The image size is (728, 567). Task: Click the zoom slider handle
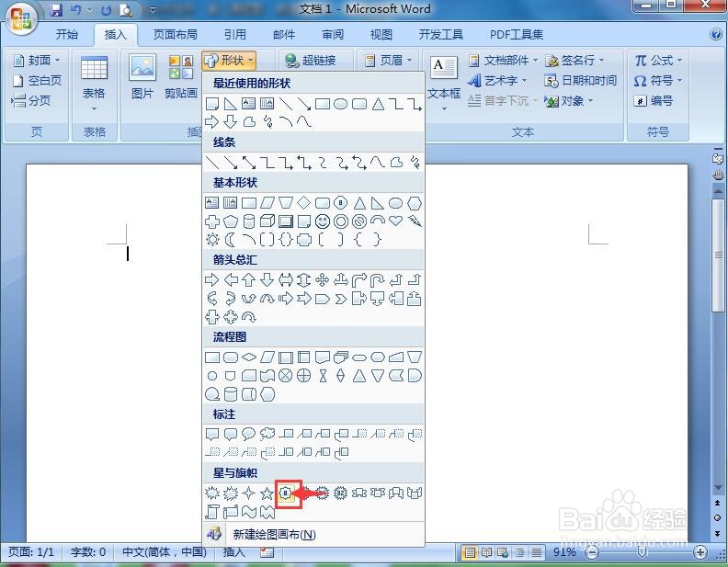tap(643, 552)
